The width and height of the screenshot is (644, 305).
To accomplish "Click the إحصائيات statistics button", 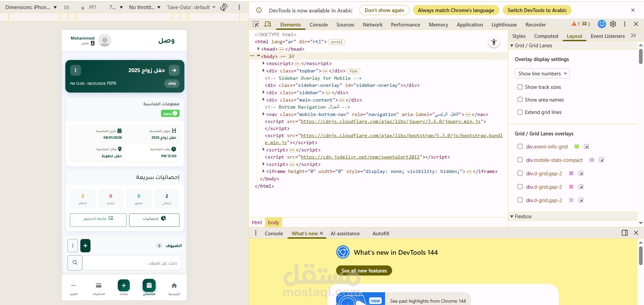I will coord(154,220).
